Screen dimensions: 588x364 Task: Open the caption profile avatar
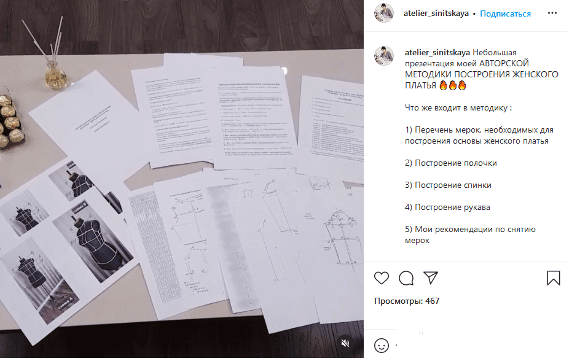pyautogui.click(x=383, y=56)
